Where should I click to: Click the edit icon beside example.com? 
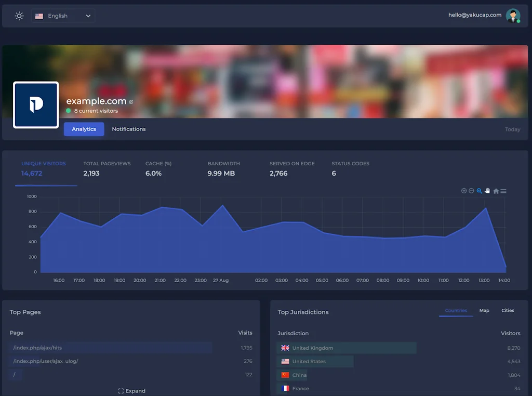131,102
